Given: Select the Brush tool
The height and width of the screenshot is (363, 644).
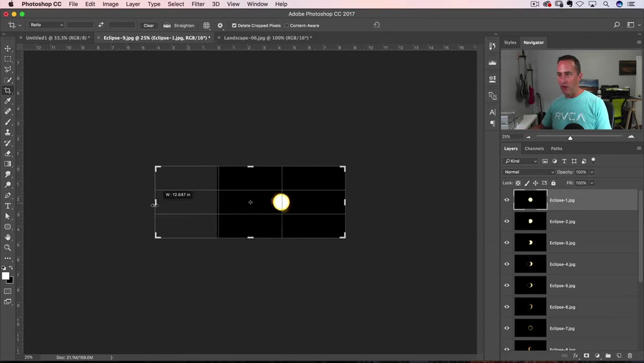Looking at the screenshot, I should [x=8, y=122].
